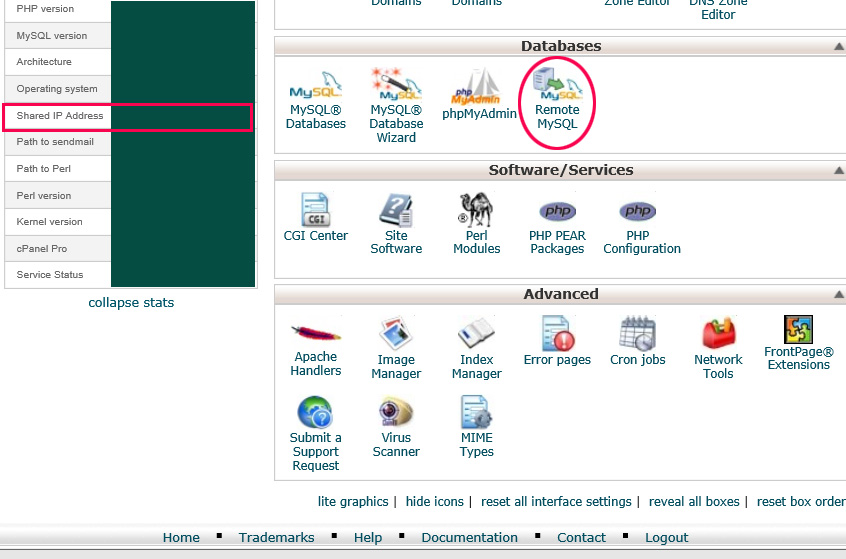Open PHP PEAR Packages icon
Image resolution: width=846 pixels, height=559 pixels.
(557, 211)
